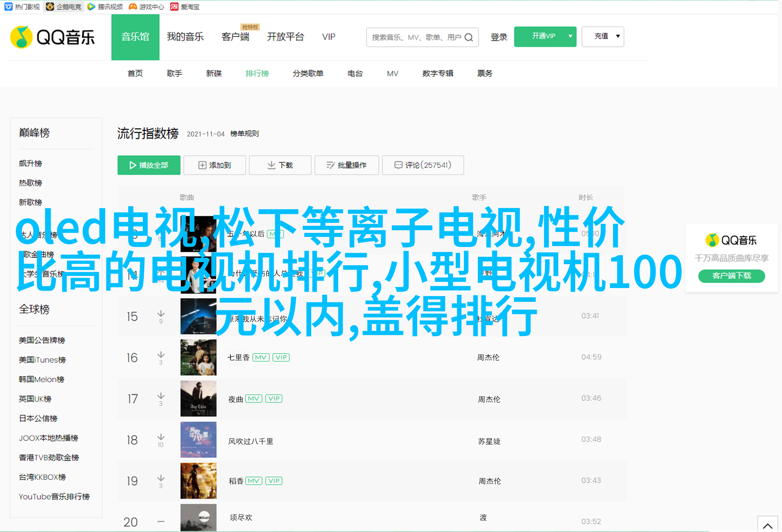
Task: Click the 稻香 album cover thumbnail
Action: (x=199, y=481)
